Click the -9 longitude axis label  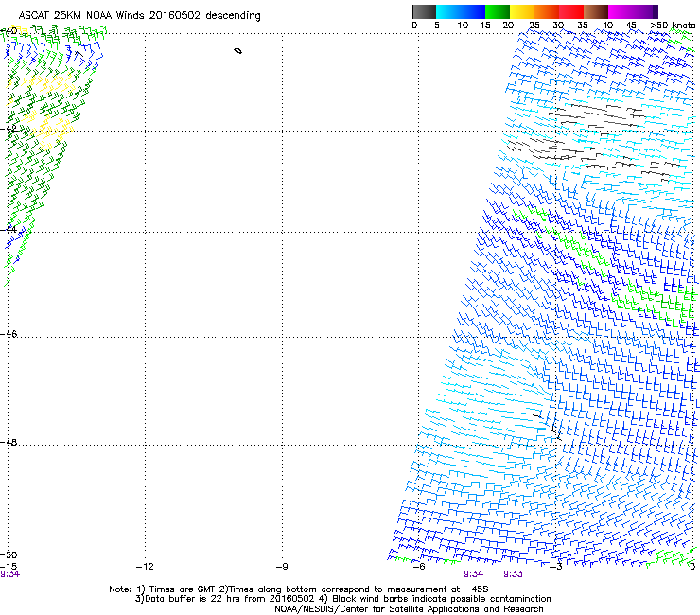281,567
